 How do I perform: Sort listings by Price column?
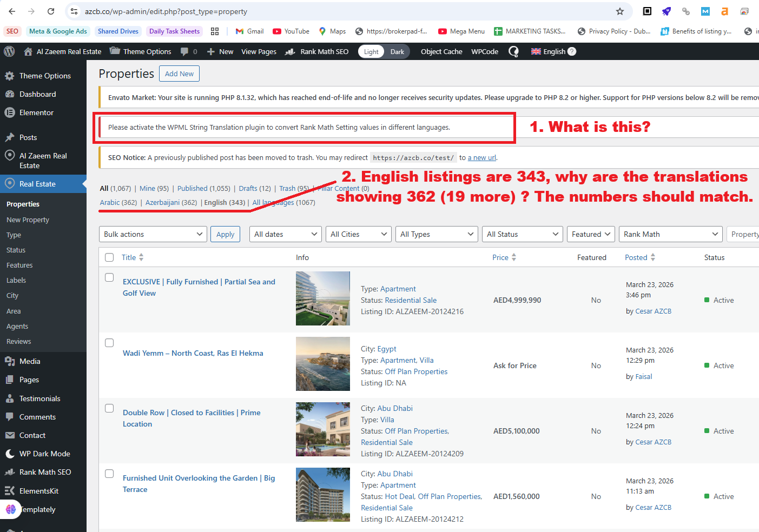[x=500, y=257]
